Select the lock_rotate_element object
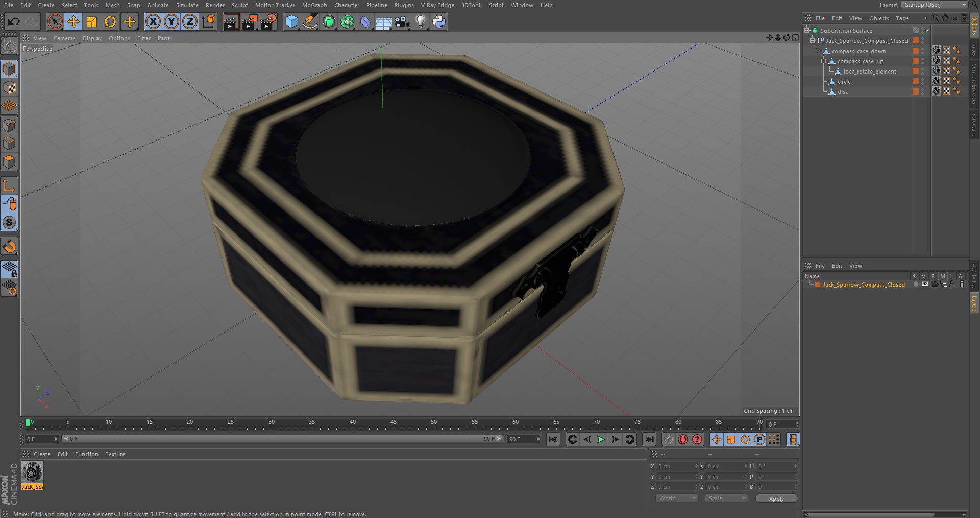This screenshot has width=980, height=518. click(870, 72)
